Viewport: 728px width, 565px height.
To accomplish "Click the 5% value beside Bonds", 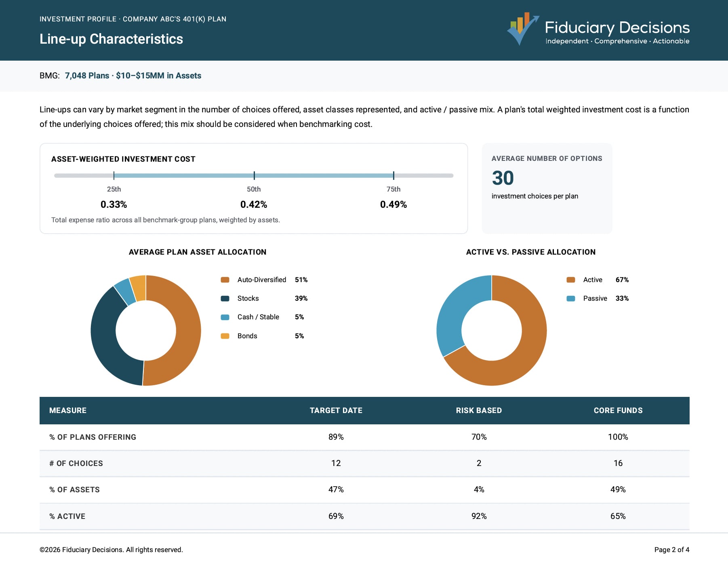I will 299,336.
